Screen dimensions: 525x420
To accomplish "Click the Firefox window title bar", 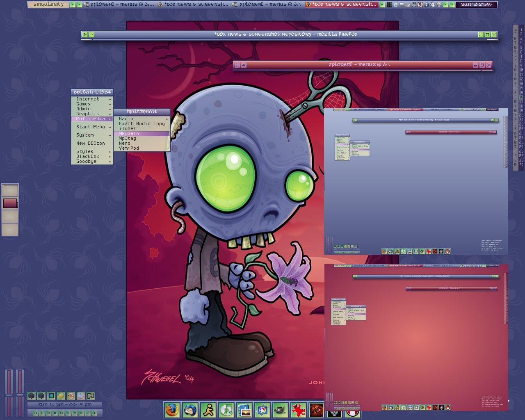I will pos(285,34).
